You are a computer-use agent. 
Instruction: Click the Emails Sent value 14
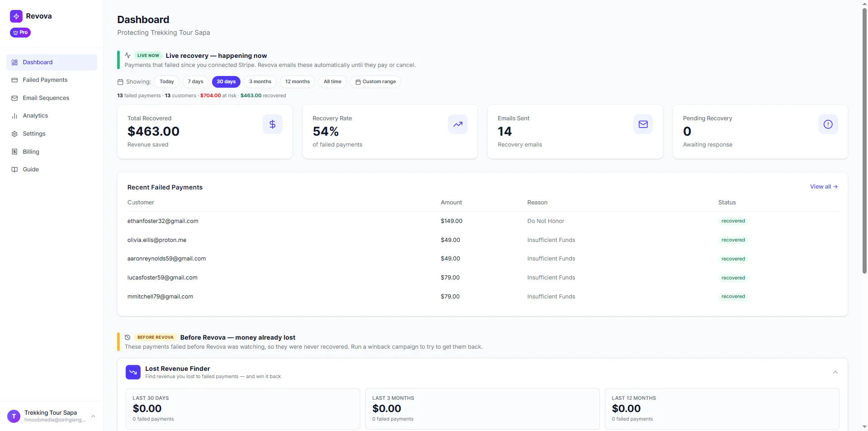[x=505, y=132]
